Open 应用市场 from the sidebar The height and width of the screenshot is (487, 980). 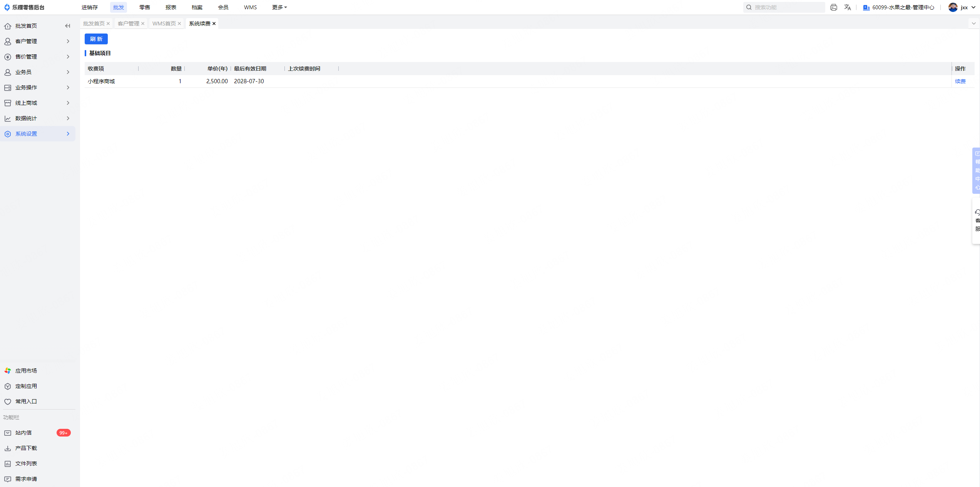[26, 371]
